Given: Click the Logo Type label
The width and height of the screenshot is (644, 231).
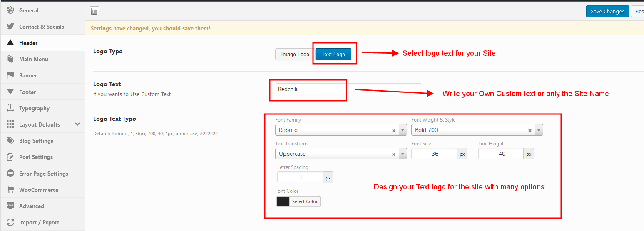Looking at the screenshot, I should [108, 52].
